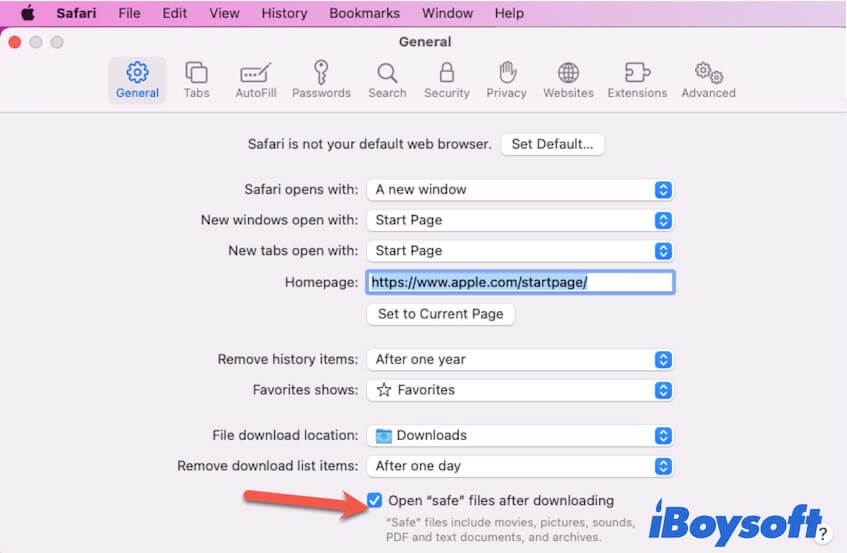Viewport: 847px width, 553px height.
Task: Click the Apple menu logo
Action: click(27, 13)
